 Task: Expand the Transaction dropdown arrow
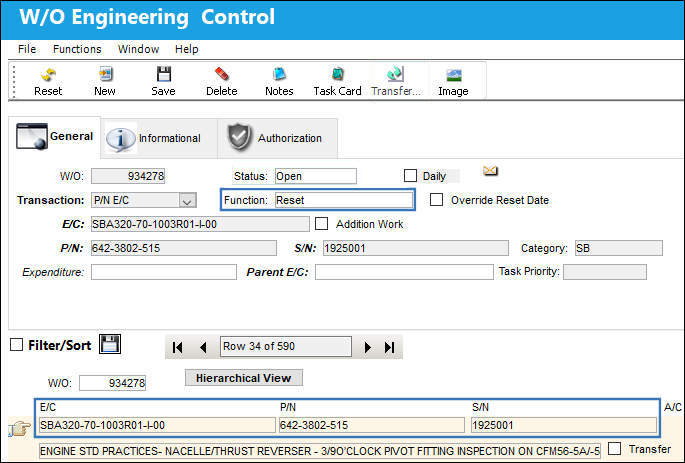coord(187,200)
